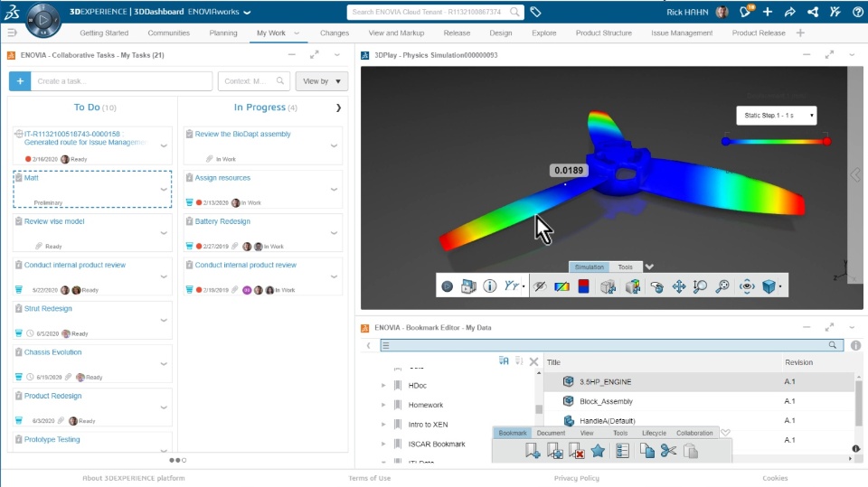This screenshot has width=868, height=487.
Task: Open Review the BioDapt assembly task
Action: click(242, 134)
